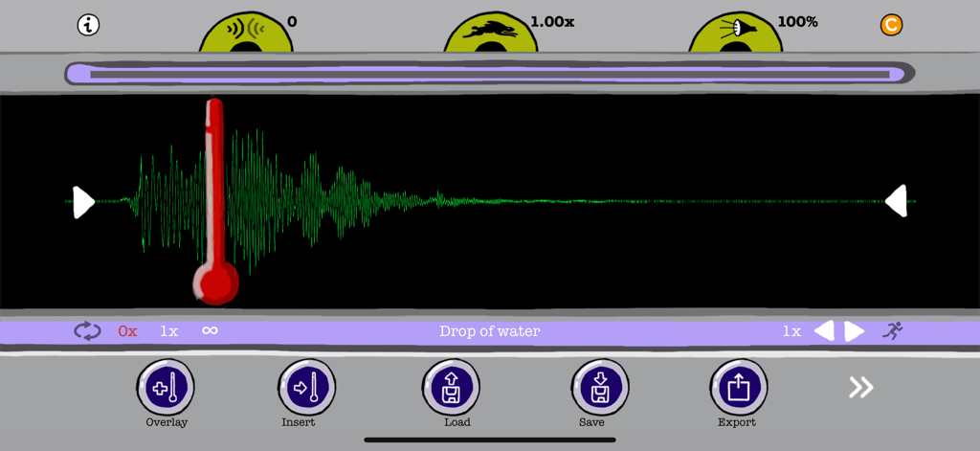Click the loop arrows icon

[87, 331]
